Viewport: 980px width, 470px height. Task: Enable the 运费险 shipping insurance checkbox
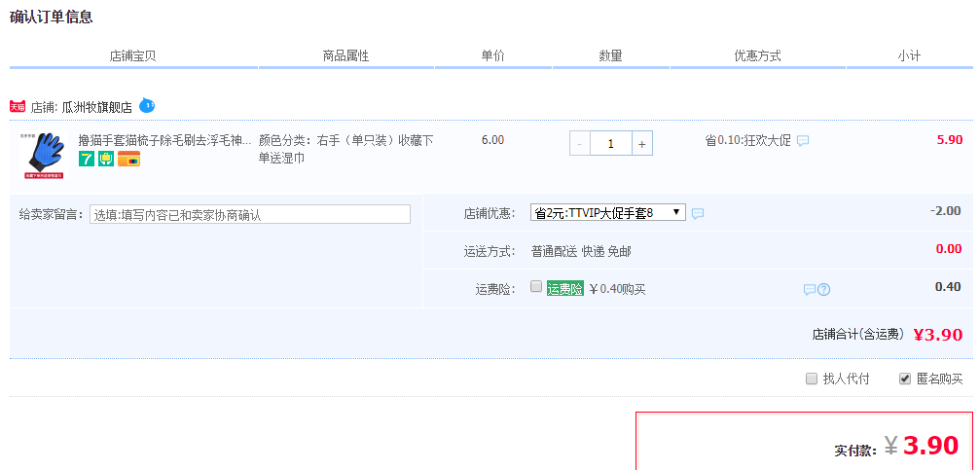click(535, 286)
